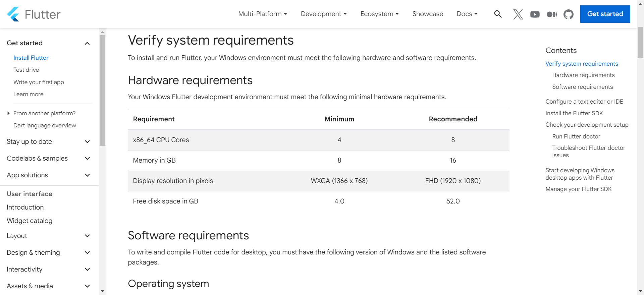The width and height of the screenshot is (644, 295).
Task: Click sidebar scrollbar up arrow
Action: pos(103,32)
